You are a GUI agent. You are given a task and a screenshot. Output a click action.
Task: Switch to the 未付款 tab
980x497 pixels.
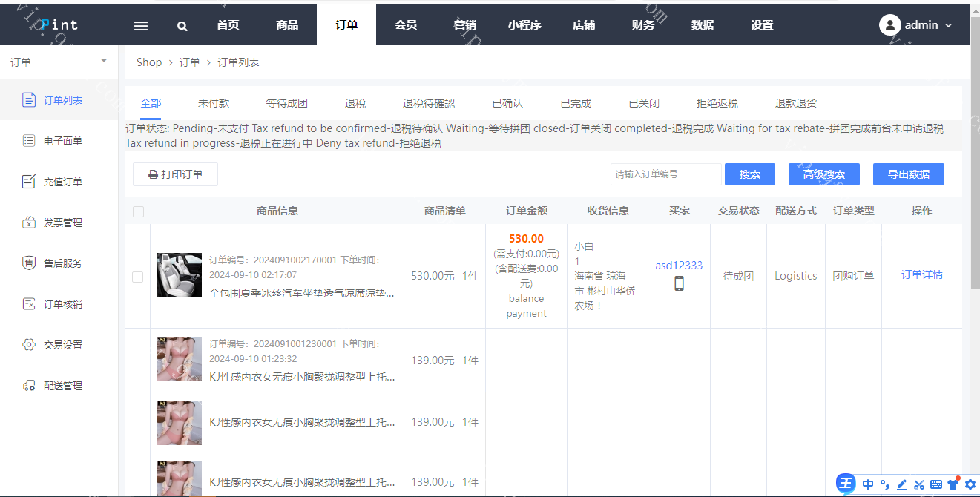[214, 103]
